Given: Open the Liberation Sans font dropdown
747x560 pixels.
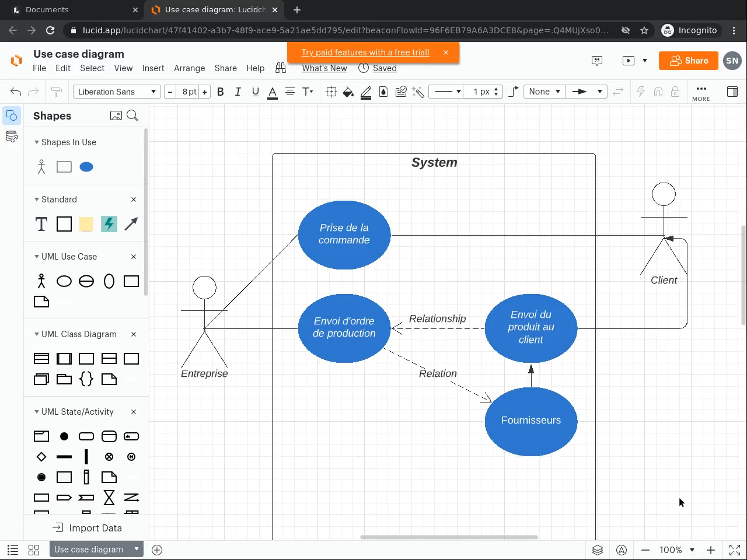Looking at the screenshot, I should (x=117, y=92).
